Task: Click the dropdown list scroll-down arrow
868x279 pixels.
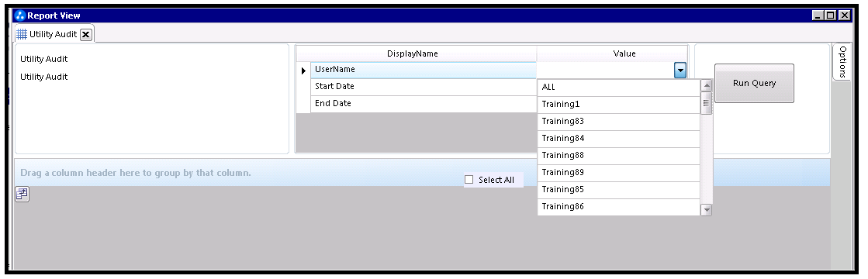Action: click(706, 210)
